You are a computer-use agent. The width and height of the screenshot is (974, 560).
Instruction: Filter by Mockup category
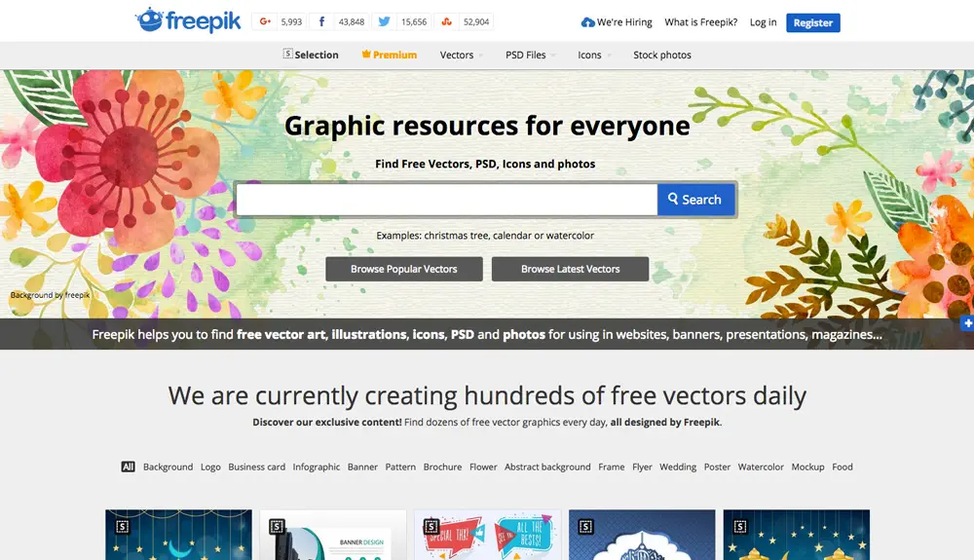pos(807,467)
